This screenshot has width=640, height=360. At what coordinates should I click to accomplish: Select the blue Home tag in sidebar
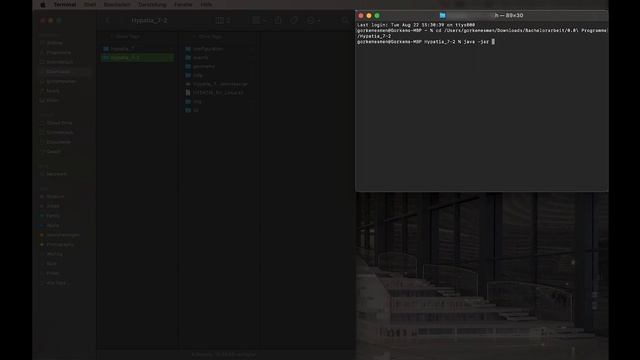click(x=50, y=225)
